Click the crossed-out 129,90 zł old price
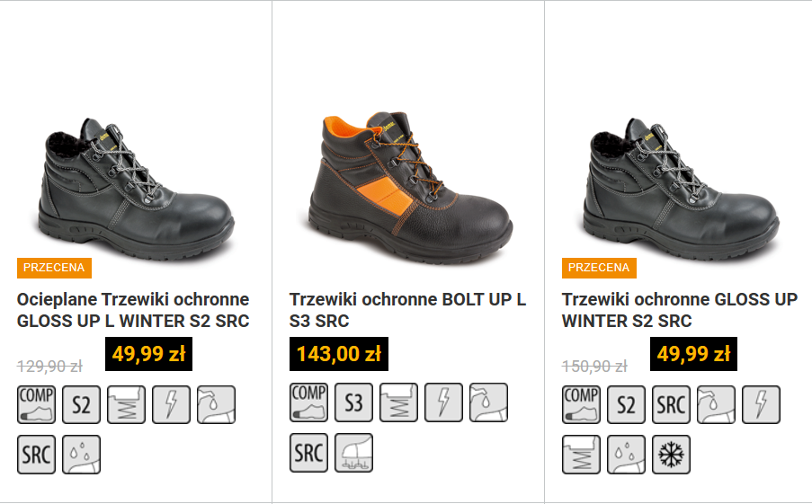Image resolution: width=812 pixels, height=504 pixels. (x=49, y=367)
